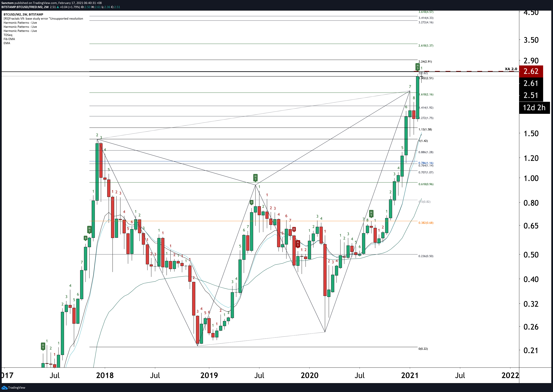Select the 0.32 price axis tick
Viewport: 553px width, 392px height.
[x=531, y=304]
